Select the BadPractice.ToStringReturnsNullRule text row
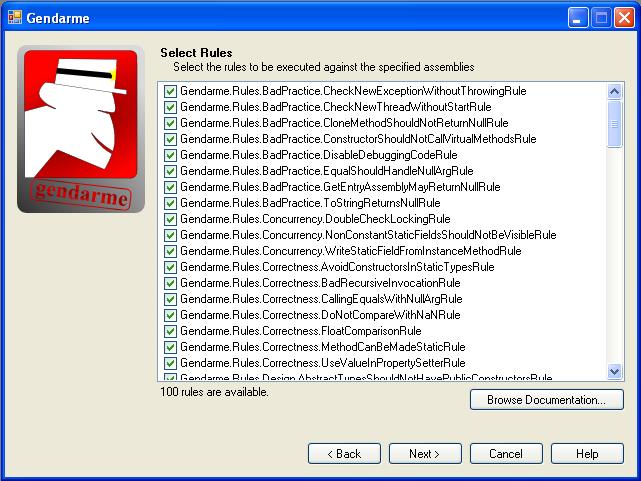The image size is (641, 481). tap(310, 203)
